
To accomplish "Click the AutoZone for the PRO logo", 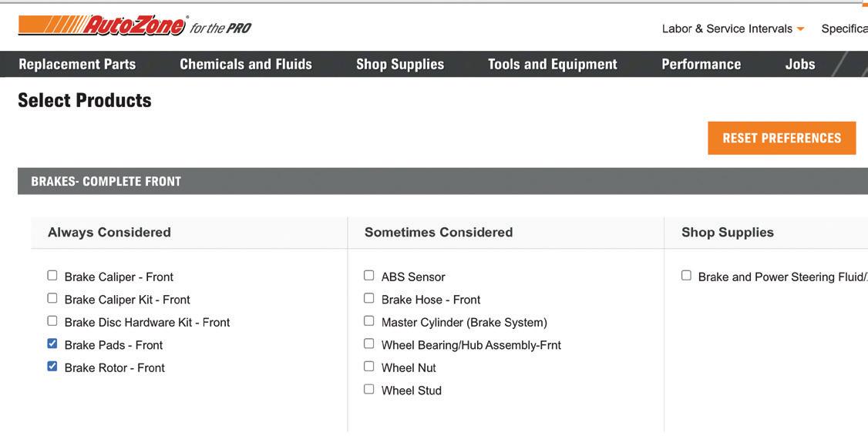I will pyautogui.click(x=134, y=26).
